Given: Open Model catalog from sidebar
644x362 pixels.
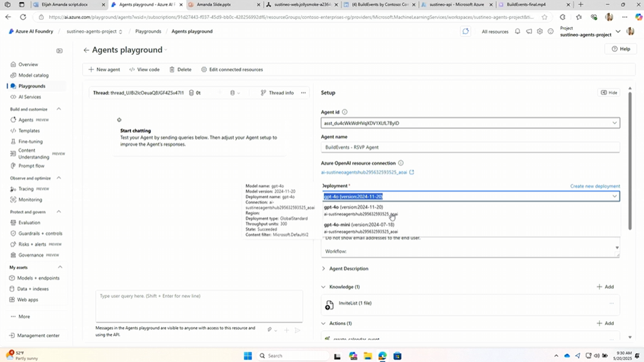Looking at the screenshot, I should (x=33, y=76).
